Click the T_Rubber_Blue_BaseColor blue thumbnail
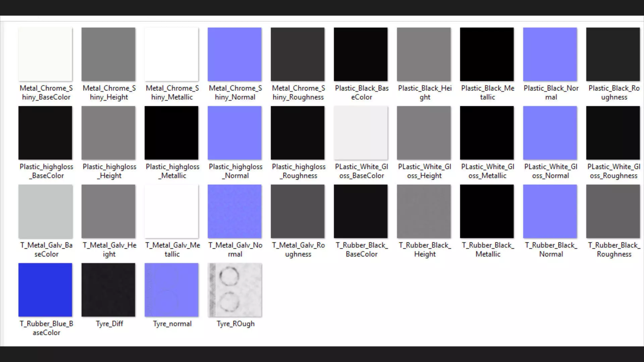 (45, 290)
